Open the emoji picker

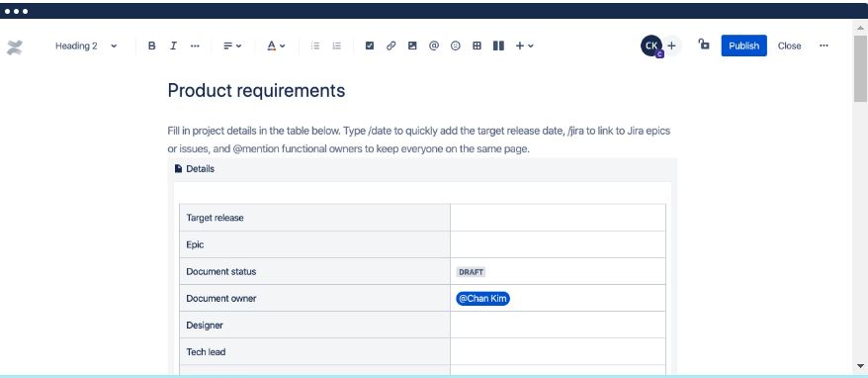[x=456, y=46]
